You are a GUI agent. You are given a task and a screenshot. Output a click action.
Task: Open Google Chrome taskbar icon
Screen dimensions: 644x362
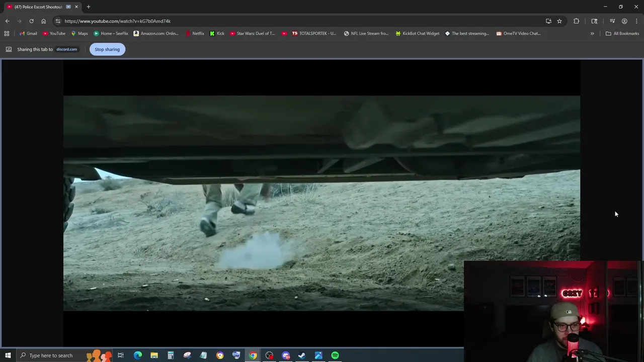(x=253, y=355)
